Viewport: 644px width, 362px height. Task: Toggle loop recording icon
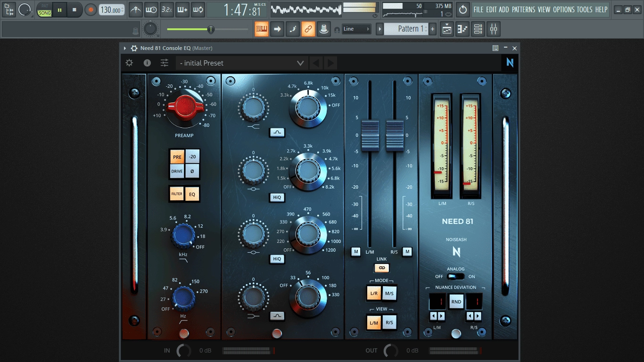[198, 9]
